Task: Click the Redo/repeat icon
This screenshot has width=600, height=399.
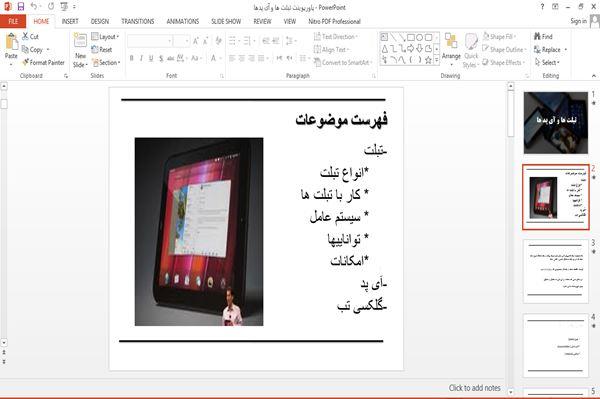Action: pos(51,7)
